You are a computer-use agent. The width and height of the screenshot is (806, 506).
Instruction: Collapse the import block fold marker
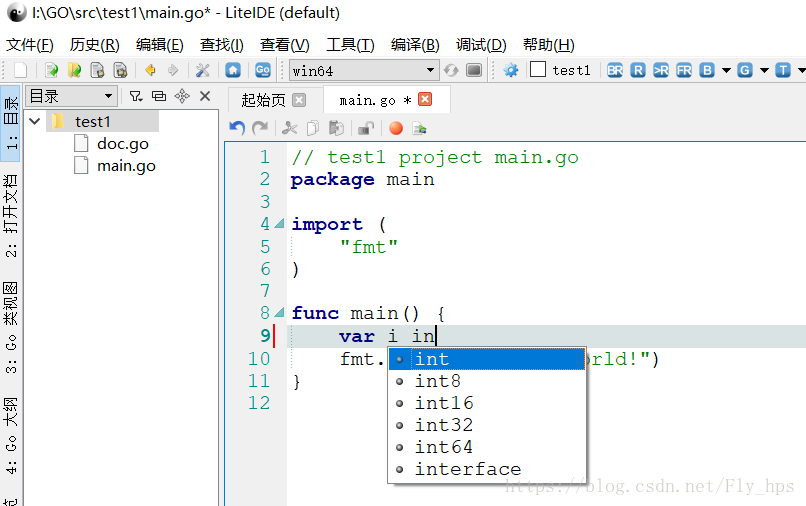[279, 224]
